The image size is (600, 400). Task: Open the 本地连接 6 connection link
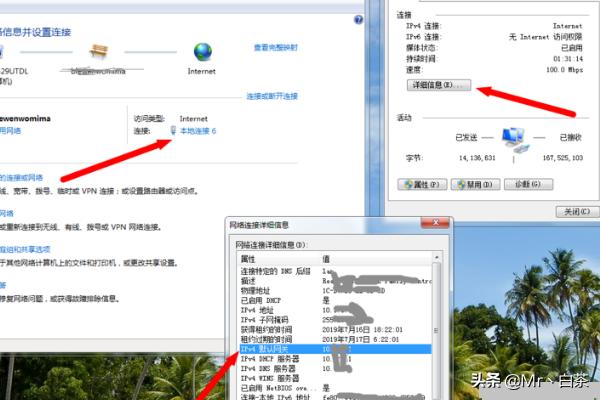[198, 131]
